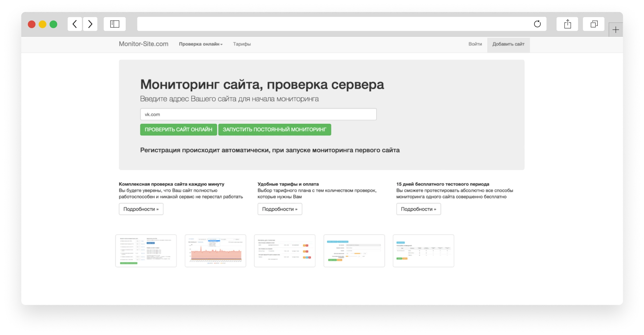This screenshot has width=644, height=335.
Task: Open Подробности under Комплексная проверка сайта
Action: (141, 209)
